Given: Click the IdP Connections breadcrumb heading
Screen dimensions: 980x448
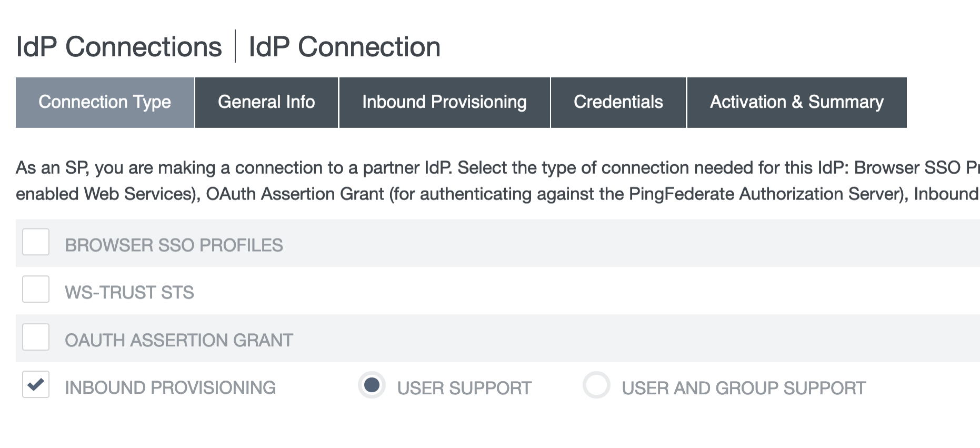Looking at the screenshot, I should click(x=119, y=47).
